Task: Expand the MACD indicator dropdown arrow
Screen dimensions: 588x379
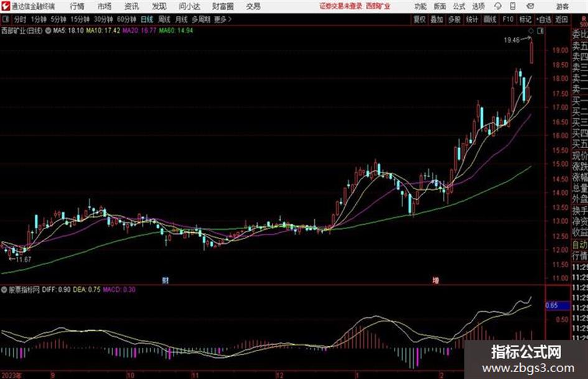Action: [x=4, y=289]
